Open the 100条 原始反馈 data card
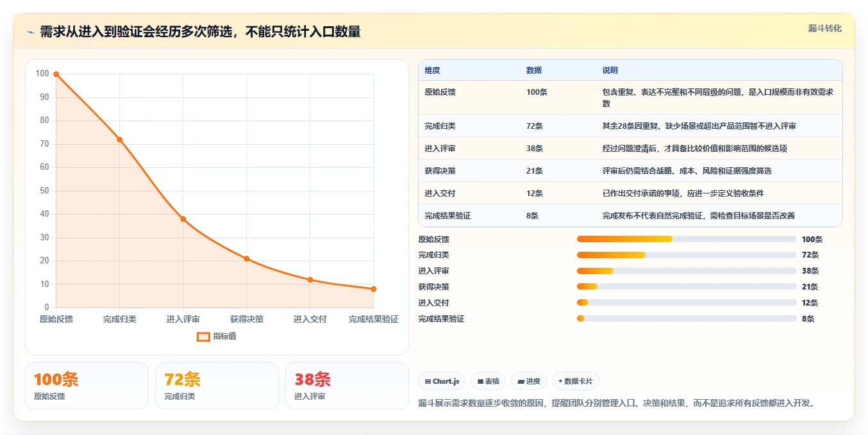This screenshot has width=868, height=435. tap(87, 386)
